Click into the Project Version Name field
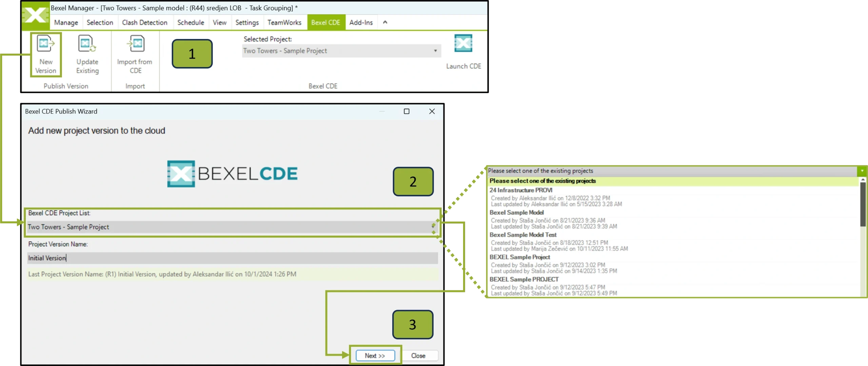 tap(233, 258)
